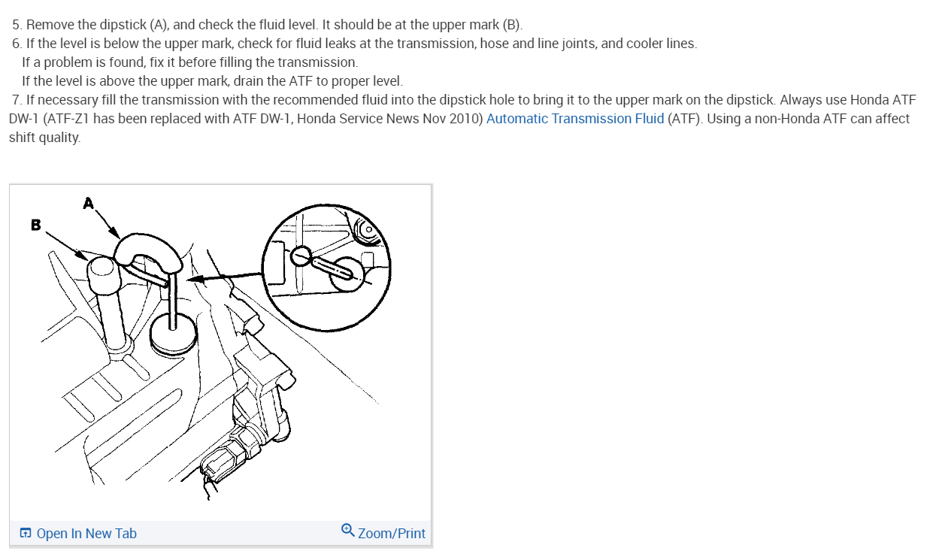Click the "drain the ATF to proper level" line
The height and width of the screenshot is (560, 927).
(213, 81)
